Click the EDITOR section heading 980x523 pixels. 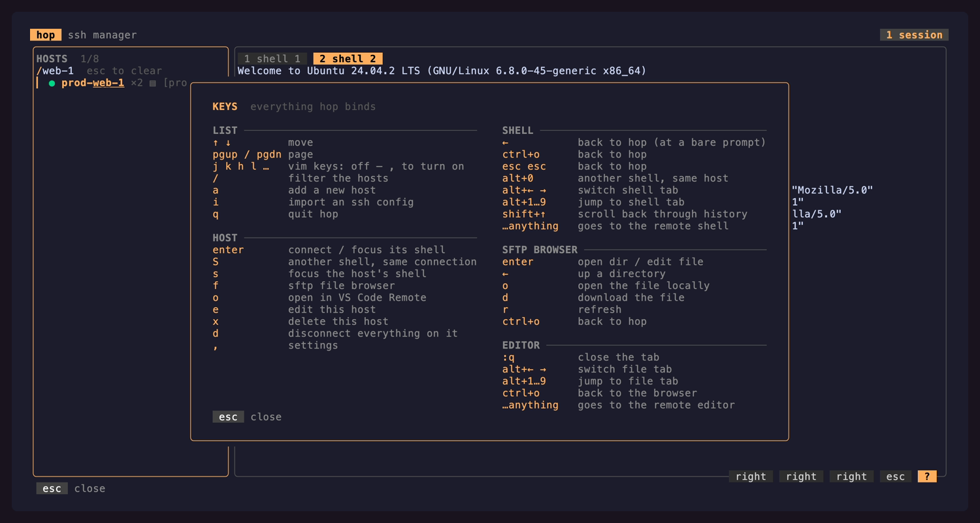coord(521,345)
